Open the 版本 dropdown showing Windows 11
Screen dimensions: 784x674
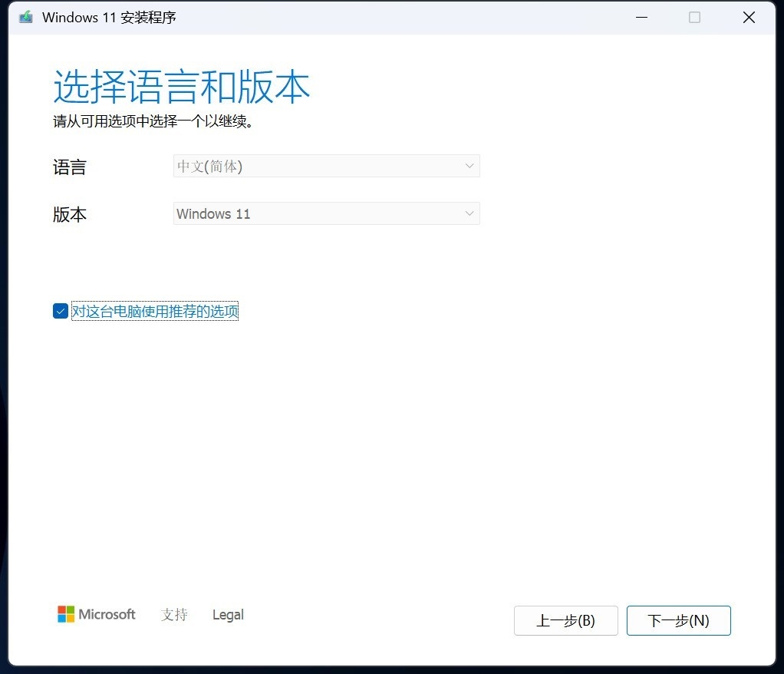pos(326,213)
